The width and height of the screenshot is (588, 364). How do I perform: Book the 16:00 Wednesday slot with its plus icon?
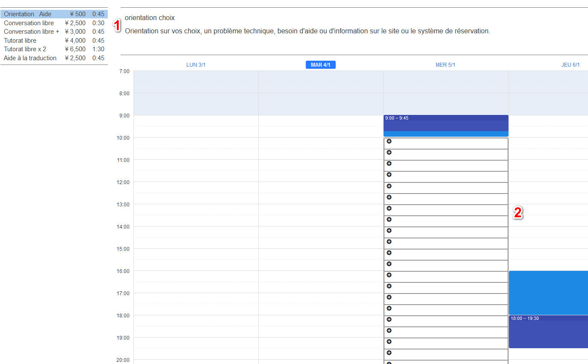coord(389,275)
